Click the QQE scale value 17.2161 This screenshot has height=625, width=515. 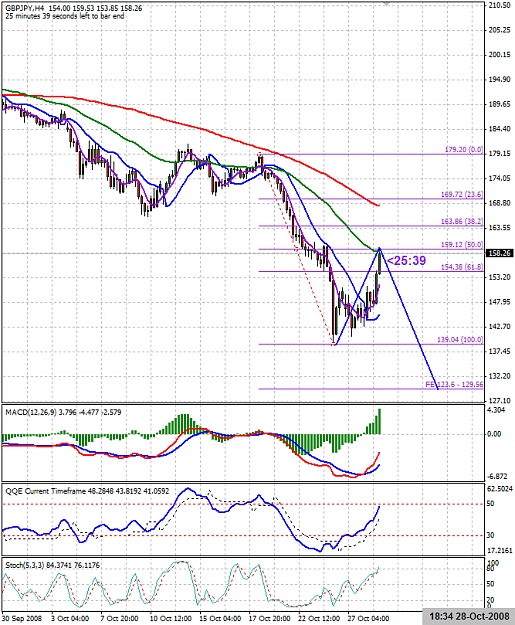[x=500, y=550]
